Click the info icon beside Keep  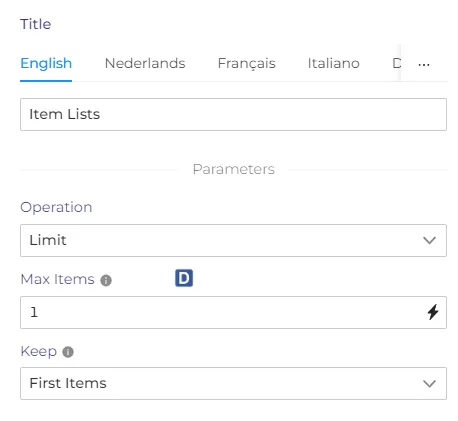68,352
